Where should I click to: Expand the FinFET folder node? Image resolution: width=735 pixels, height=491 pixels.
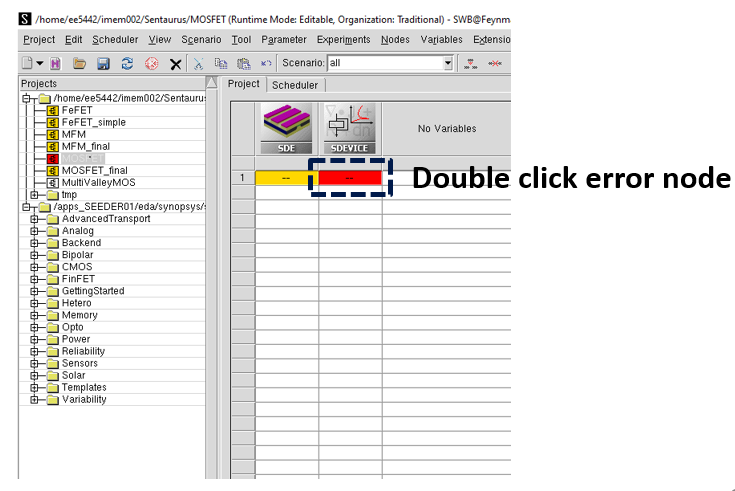pyautogui.click(x=36, y=279)
